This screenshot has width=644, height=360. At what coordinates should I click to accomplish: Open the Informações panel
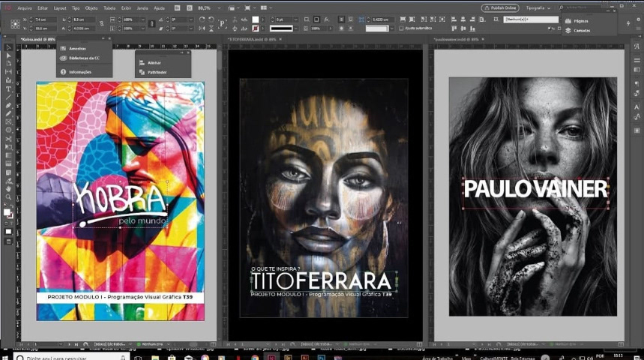coord(79,72)
